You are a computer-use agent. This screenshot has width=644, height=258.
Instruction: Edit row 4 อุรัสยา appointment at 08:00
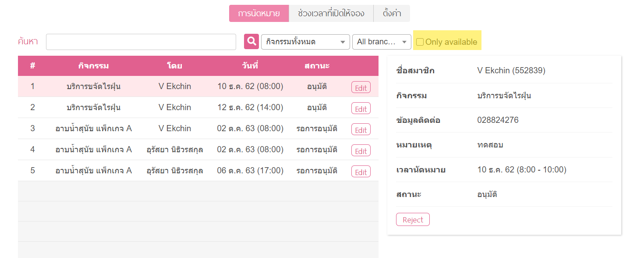point(361,150)
